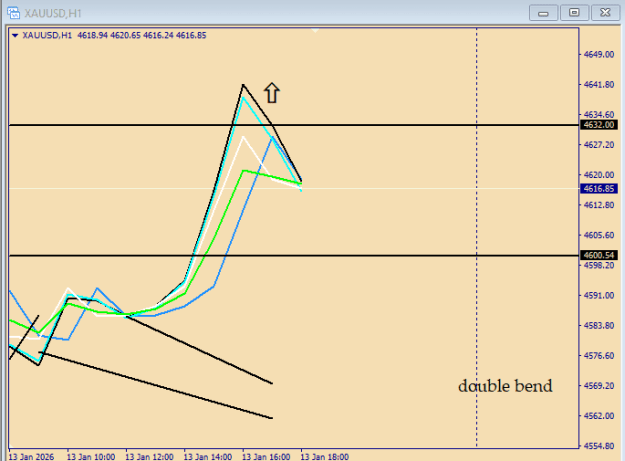Expand the chart symbol dropdown triangle
The image size is (625, 461).
click(15, 35)
